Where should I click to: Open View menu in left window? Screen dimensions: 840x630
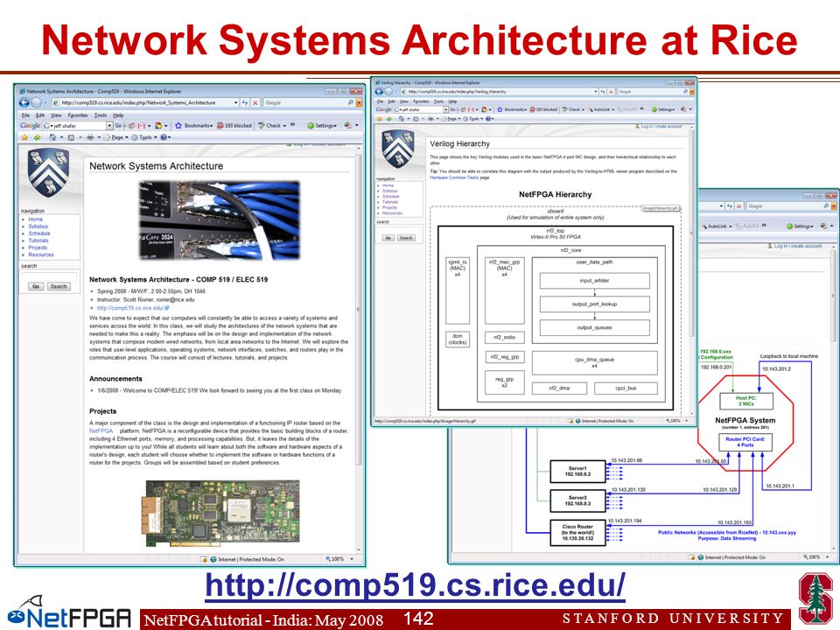coord(56,115)
